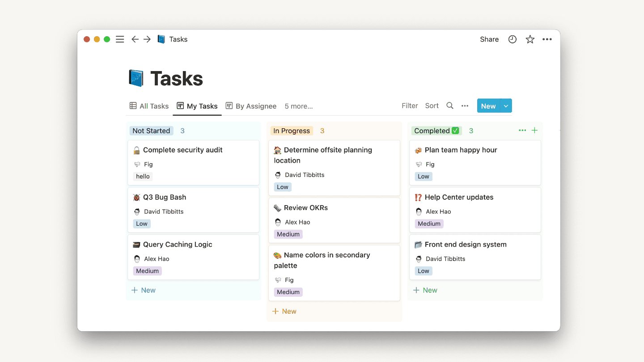Open search with the magnifying glass icon

tap(449, 105)
